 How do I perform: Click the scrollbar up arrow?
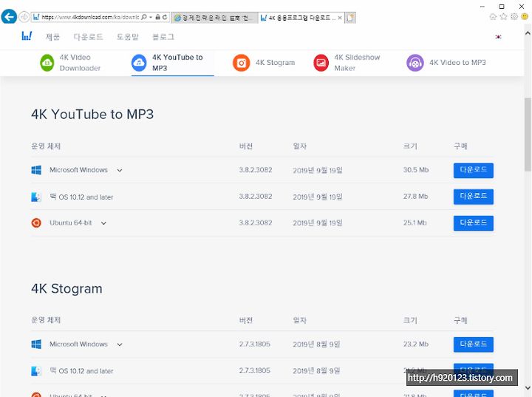tap(528, 33)
